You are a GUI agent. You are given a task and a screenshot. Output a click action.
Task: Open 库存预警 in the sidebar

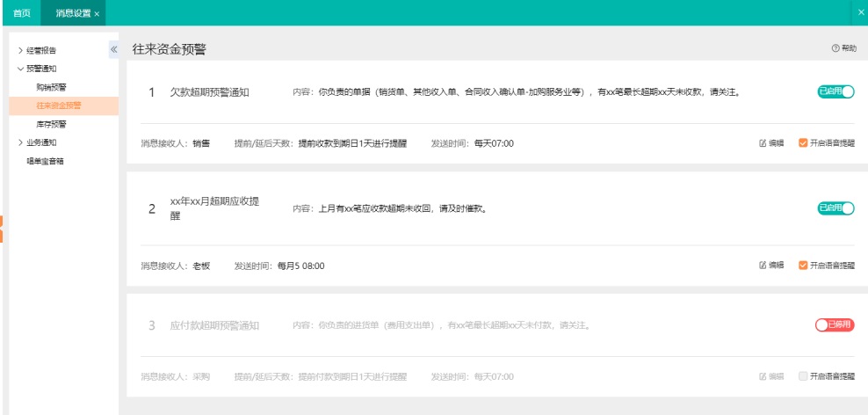pyautogui.click(x=51, y=124)
